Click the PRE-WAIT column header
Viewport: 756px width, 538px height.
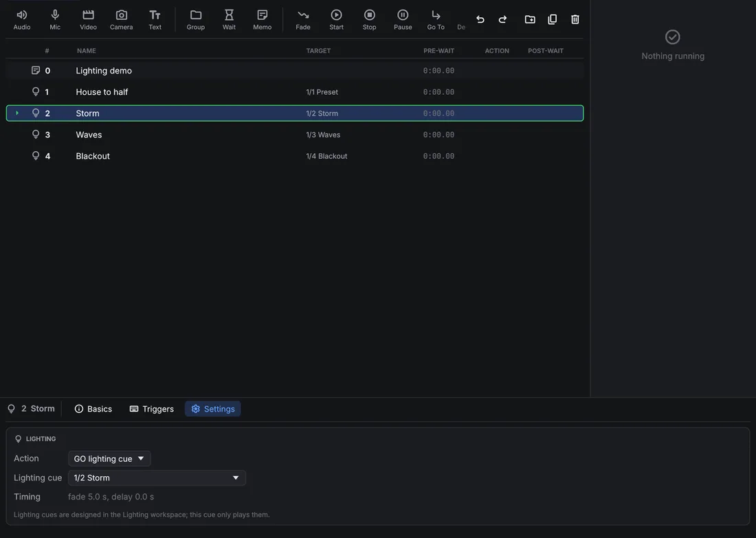click(438, 51)
